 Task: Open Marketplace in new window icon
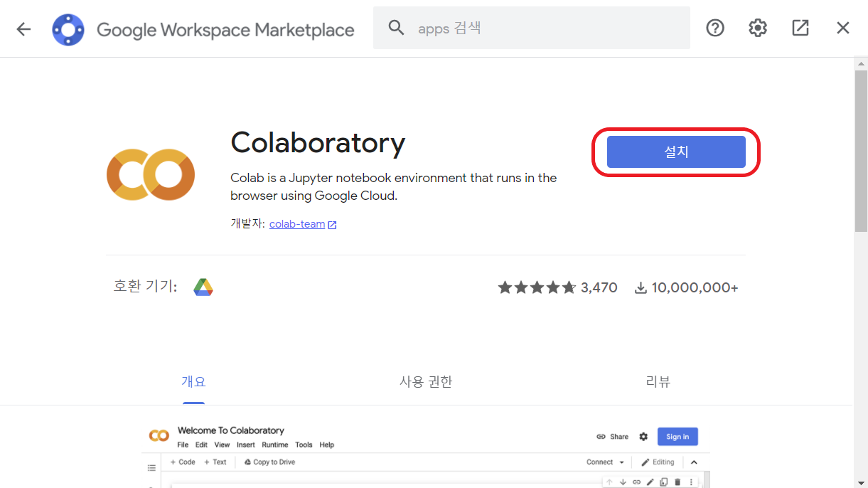click(x=800, y=28)
